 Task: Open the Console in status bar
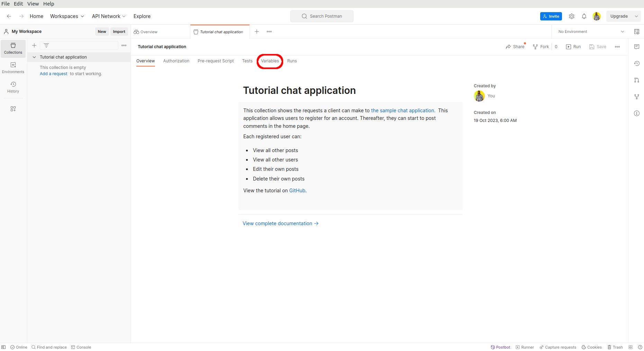coord(81,347)
